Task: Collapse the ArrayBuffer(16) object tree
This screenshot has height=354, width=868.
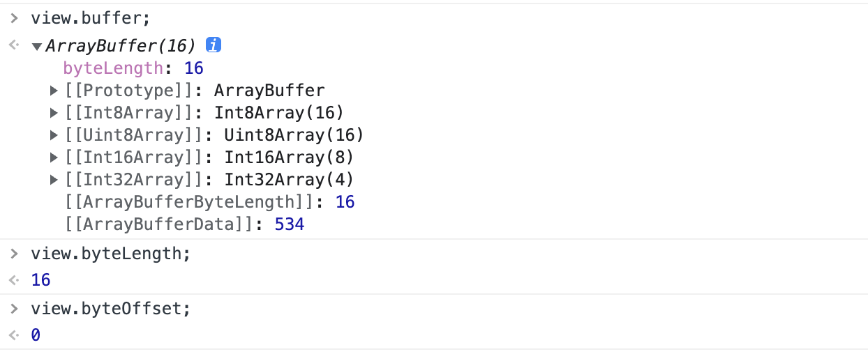Action: (x=37, y=47)
